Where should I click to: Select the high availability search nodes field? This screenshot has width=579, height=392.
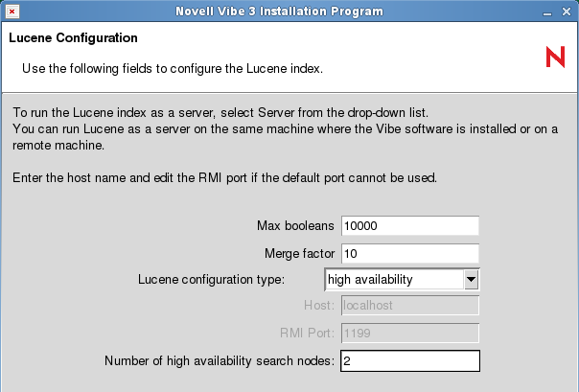[409, 361]
